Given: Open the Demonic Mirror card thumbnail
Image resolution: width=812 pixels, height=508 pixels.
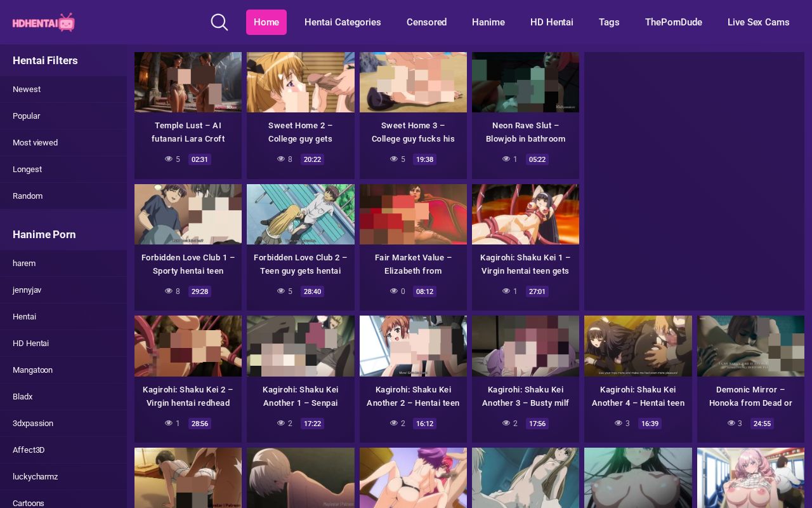Looking at the screenshot, I should tap(750, 346).
